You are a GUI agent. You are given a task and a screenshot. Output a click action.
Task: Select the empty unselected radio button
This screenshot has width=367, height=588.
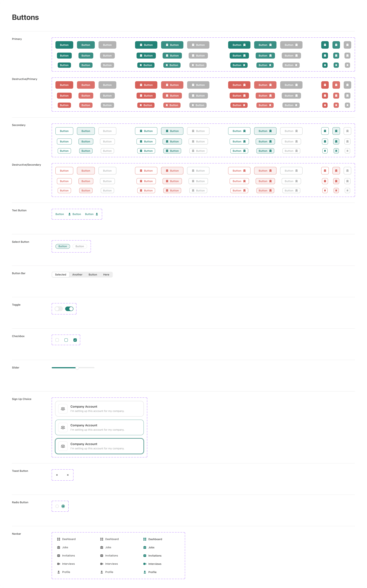point(57,506)
